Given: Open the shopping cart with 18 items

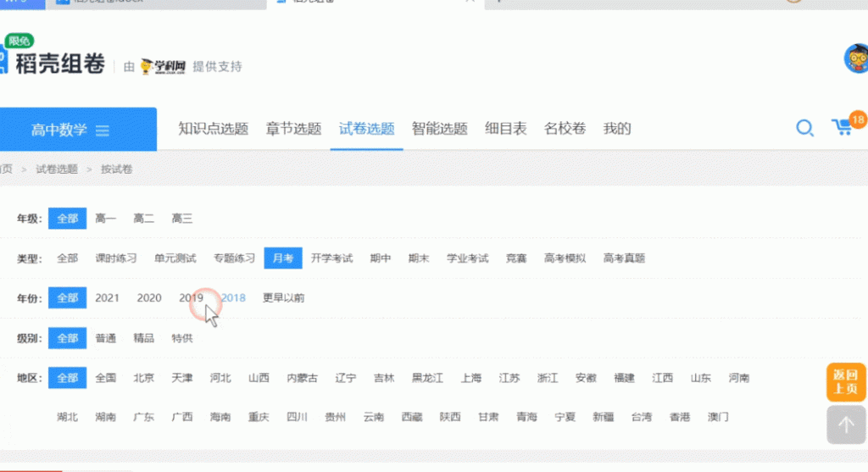Looking at the screenshot, I should pyautogui.click(x=847, y=125).
